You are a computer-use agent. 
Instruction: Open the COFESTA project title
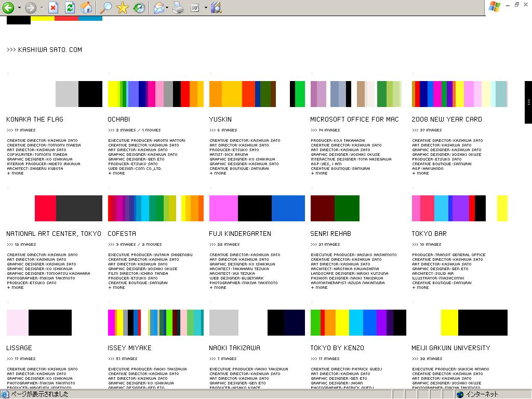coord(122,234)
